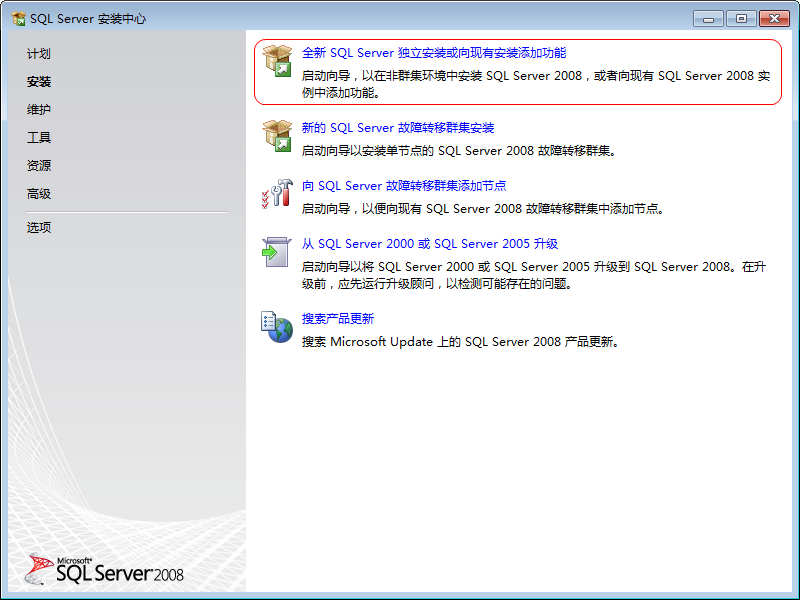Go to the 维护 section
Screen dimensions: 800x600
click(39, 109)
